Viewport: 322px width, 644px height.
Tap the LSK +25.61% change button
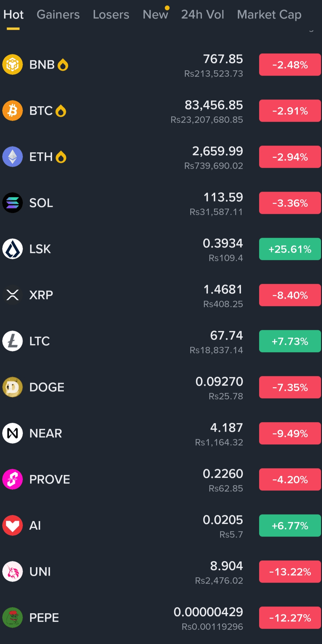[x=290, y=249]
